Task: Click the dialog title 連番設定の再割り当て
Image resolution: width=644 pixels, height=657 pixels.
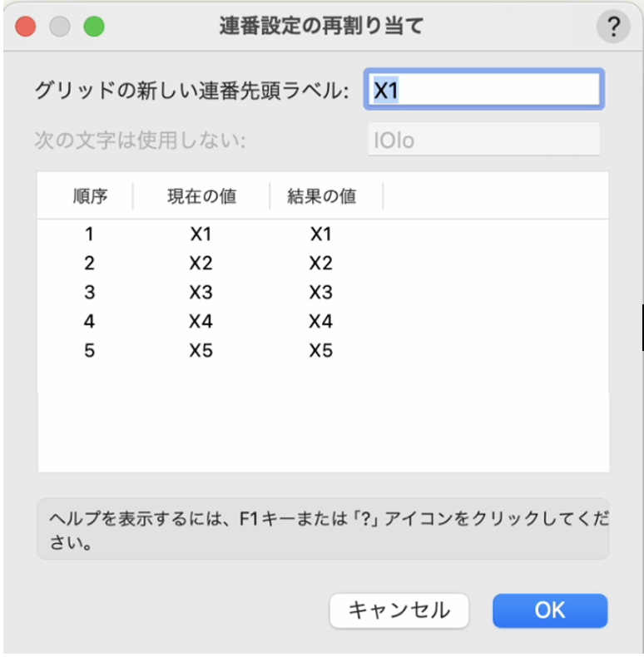Action: 320,27
